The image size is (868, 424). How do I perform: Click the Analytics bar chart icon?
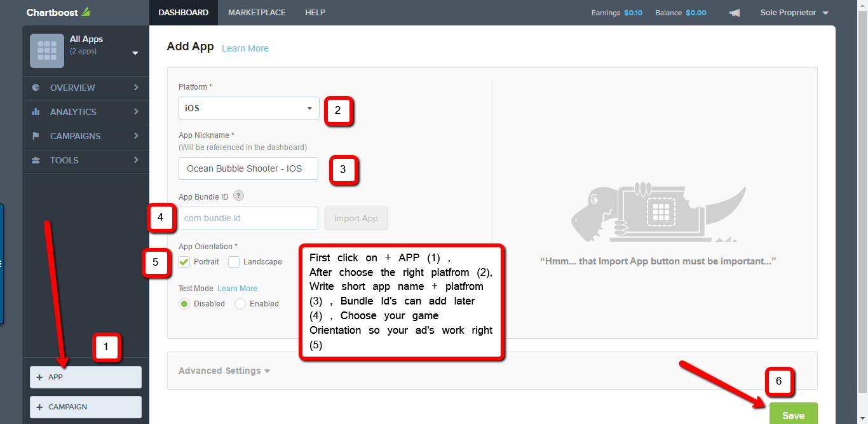(36, 112)
